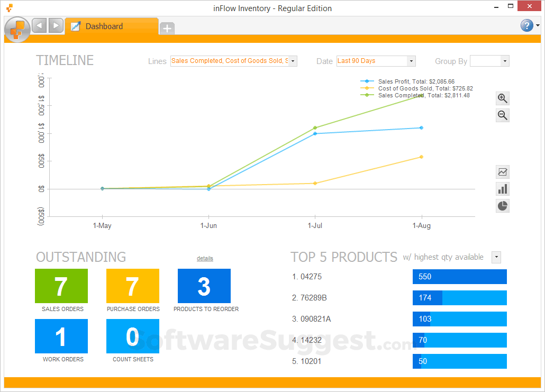Open Top 5 Products criteria dropdown arrow
This screenshot has height=392, width=545.
(x=496, y=257)
